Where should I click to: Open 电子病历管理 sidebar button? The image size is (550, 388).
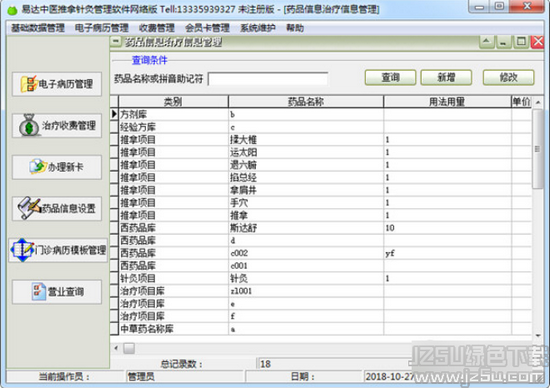coord(57,84)
